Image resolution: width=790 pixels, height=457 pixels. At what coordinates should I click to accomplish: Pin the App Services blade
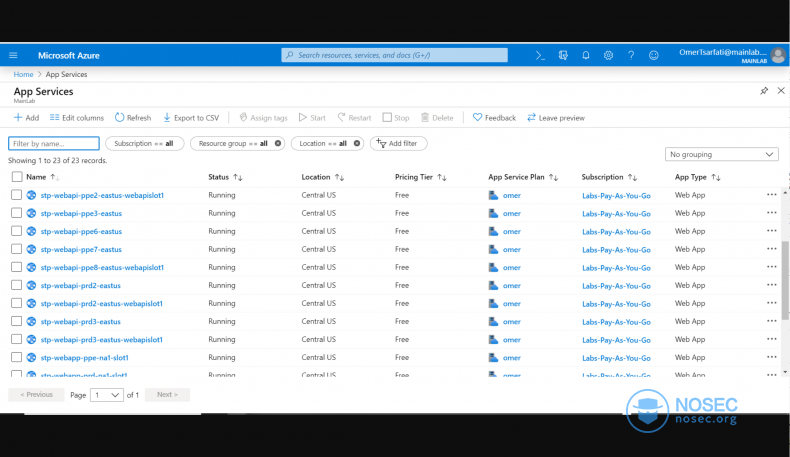tap(764, 91)
